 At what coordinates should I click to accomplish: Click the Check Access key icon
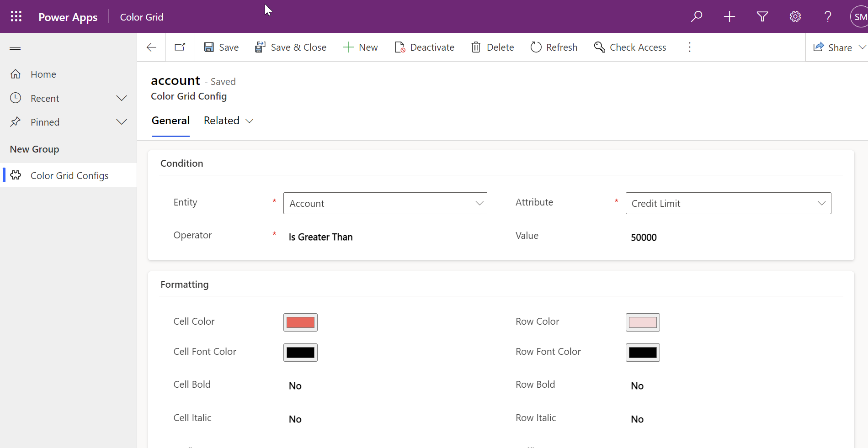(x=599, y=47)
